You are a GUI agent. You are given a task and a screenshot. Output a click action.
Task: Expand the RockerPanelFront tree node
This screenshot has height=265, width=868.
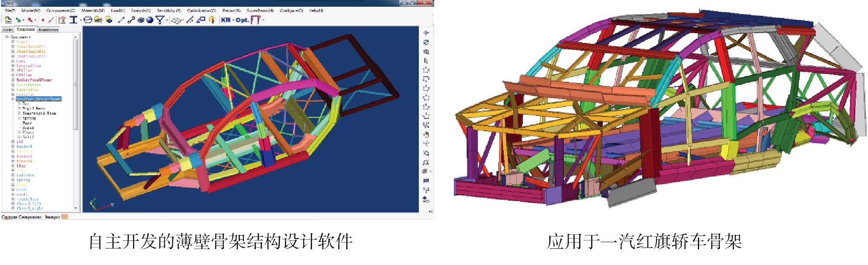click(13, 80)
